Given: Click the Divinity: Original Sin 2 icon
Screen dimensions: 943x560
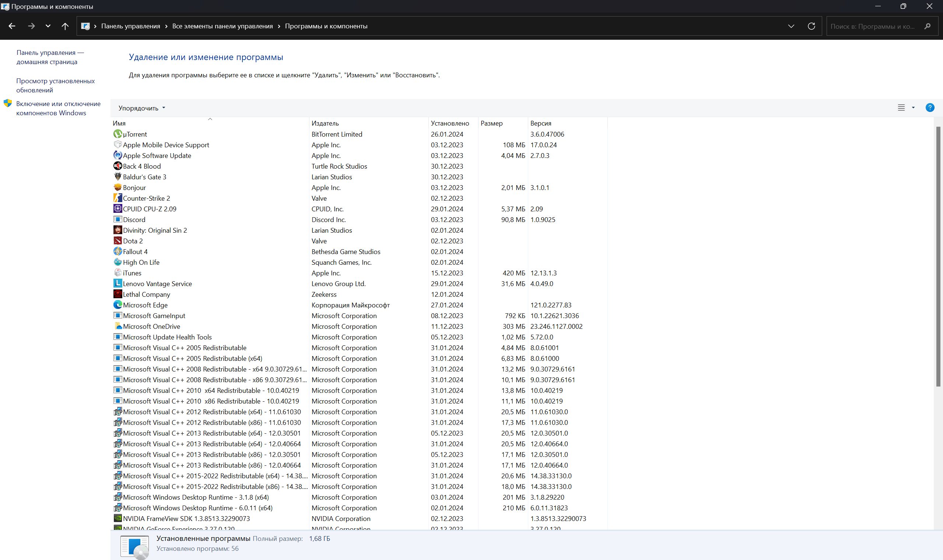Looking at the screenshot, I should coord(118,230).
